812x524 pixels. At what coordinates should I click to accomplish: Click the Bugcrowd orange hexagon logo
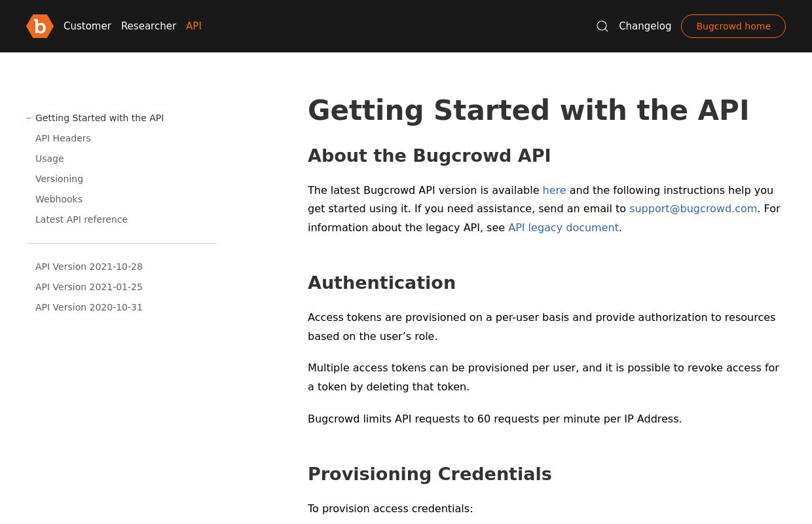coord(40,26)
